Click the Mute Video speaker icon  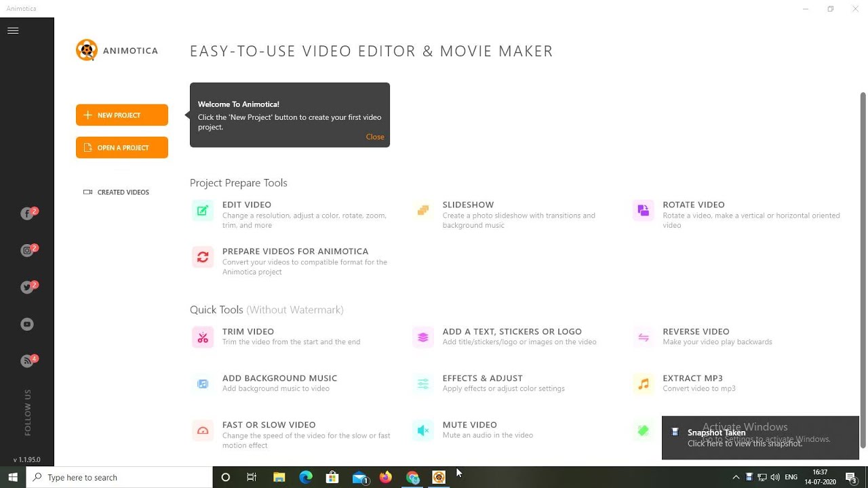pyautogui.click(x=422, y=430)
